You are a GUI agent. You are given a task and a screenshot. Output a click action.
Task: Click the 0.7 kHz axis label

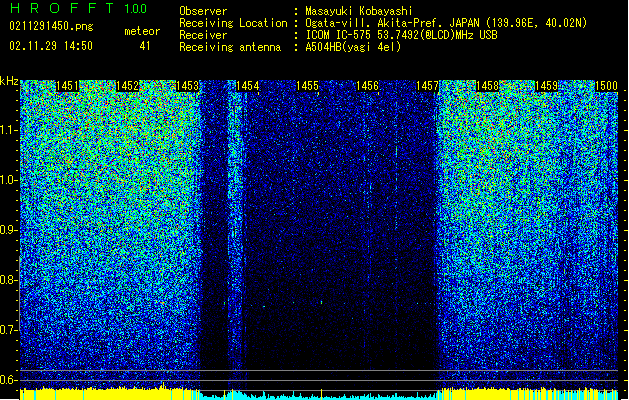tap(8, 330)
